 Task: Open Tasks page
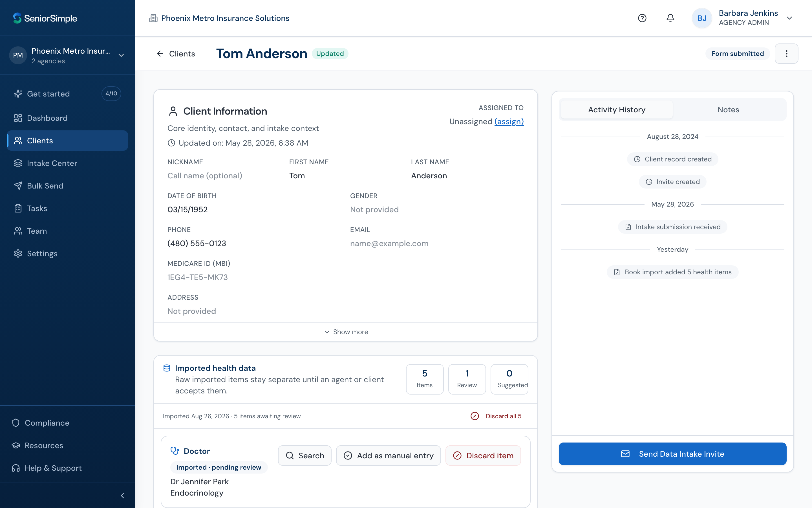67,208
